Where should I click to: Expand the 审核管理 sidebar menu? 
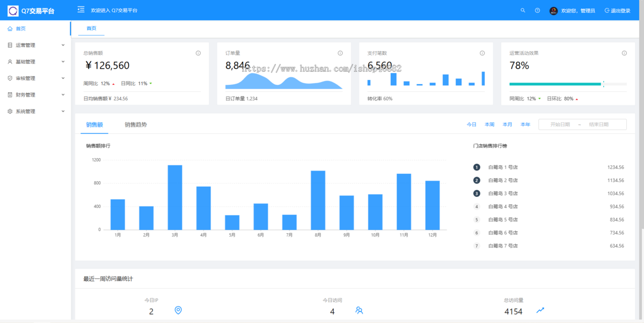[x=35, y=78]
